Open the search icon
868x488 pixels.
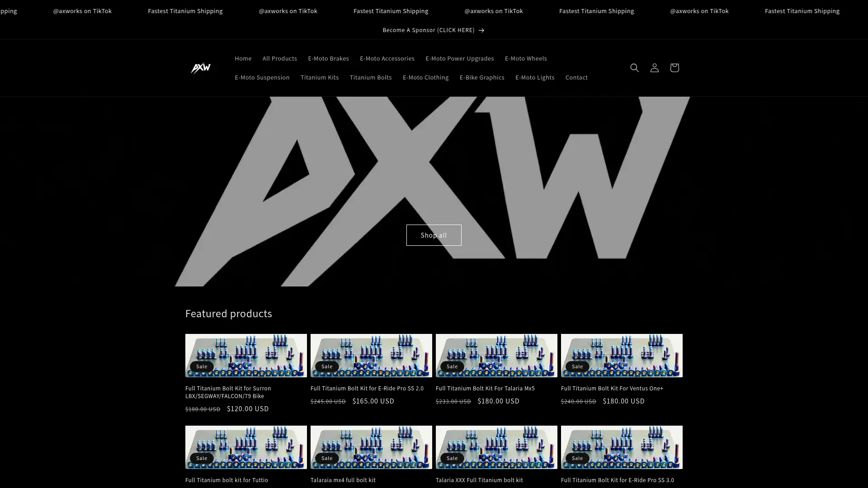pos(634,68)
